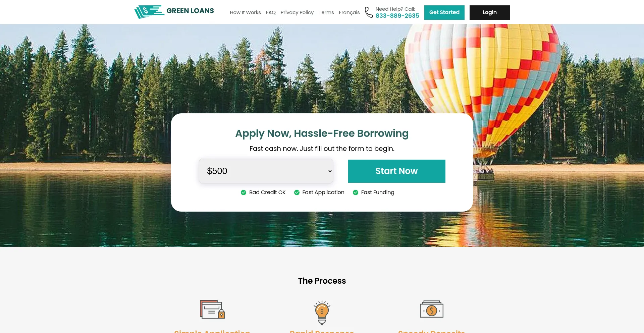Click the Green Loans logo icon
This screenshot has height=333, width=644.
point(149,12)
